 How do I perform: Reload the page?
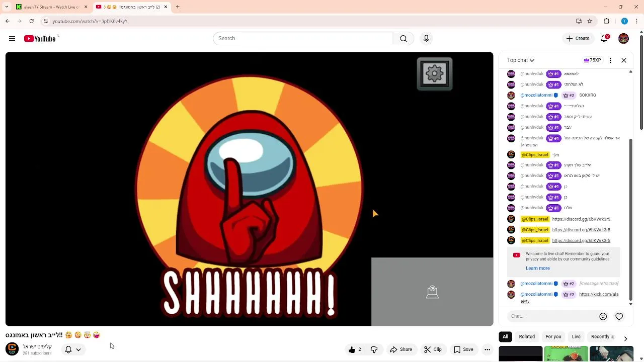click(x=32, y=21)
